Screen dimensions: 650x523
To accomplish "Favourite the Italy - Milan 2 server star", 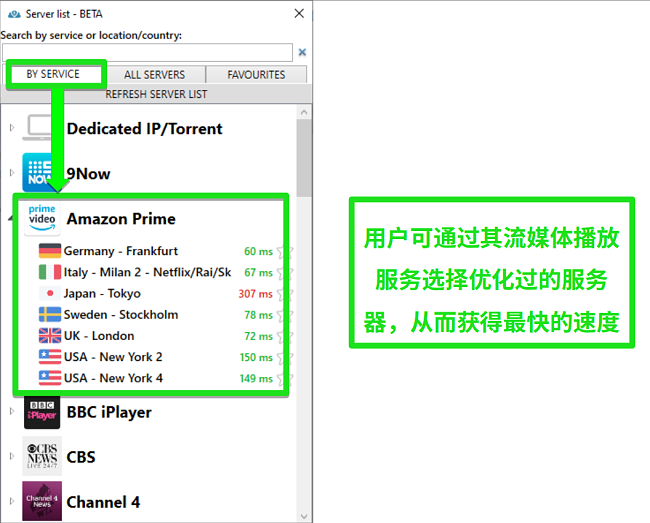I will tap(285, 273).
